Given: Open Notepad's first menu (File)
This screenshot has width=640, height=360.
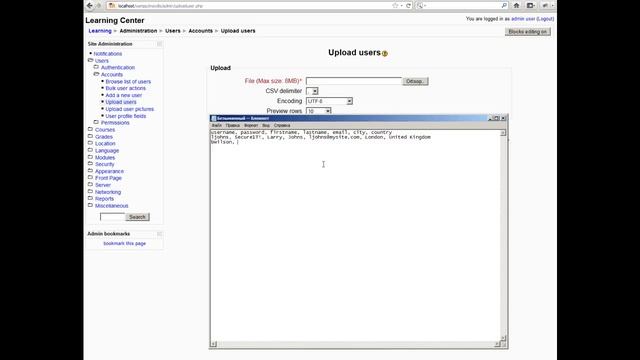Looking at the screenshot, I should (217, 125).
